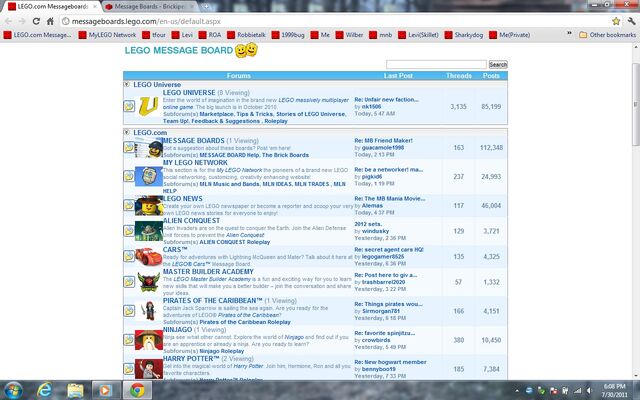Viewport: 640px width, 400px height.
Task: Click the taskbar clock showing 6:08 PM
Action: pos(615,391)
